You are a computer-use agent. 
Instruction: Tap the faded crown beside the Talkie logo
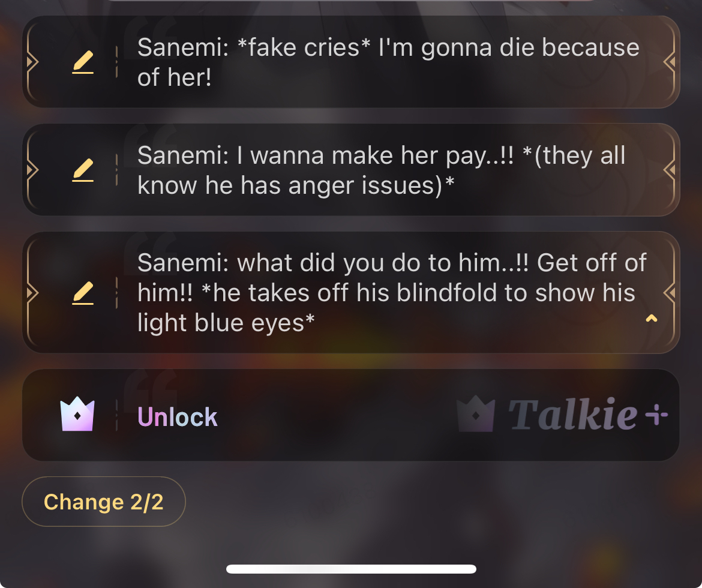coord(476,414)
